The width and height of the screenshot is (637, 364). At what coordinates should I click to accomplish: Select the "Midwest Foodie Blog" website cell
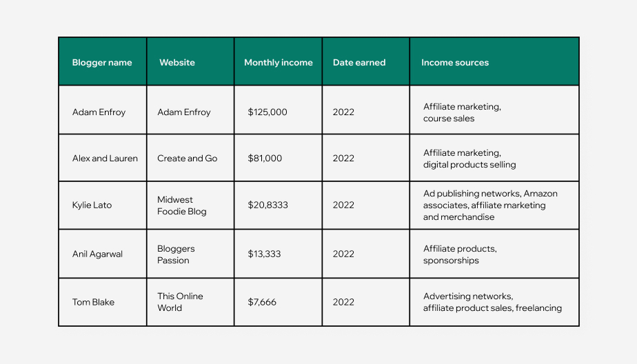[x=181, y=205]
